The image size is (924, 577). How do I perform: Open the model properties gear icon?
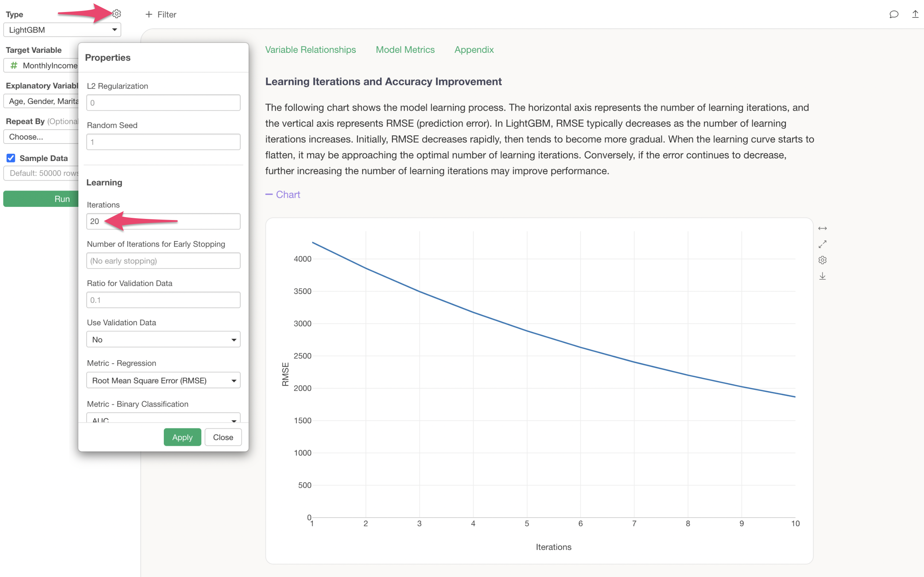(117, 14)
